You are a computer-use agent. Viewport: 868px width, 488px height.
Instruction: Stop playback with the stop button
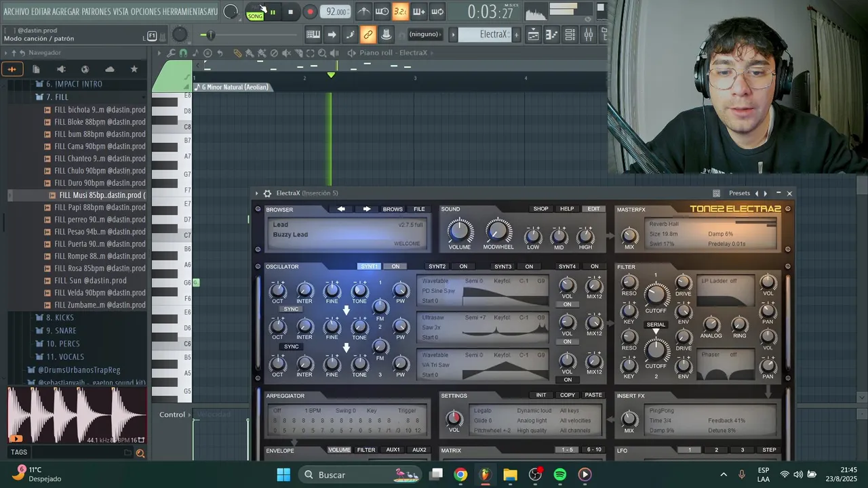(290, 12)
